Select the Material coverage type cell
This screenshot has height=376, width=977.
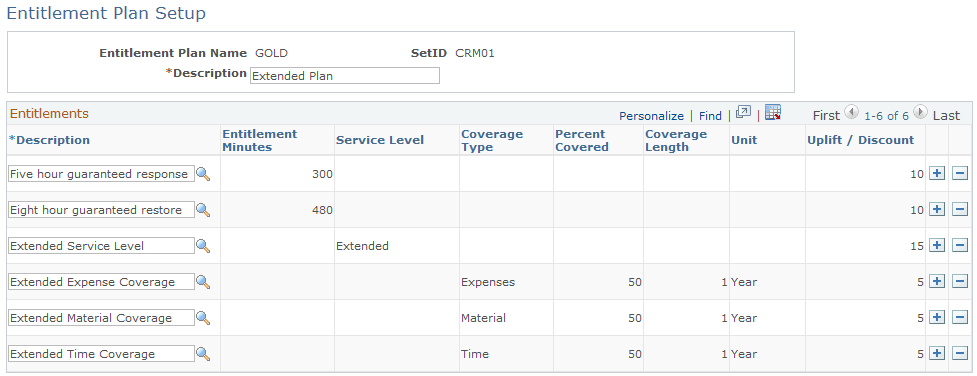[x=484, y=318]
